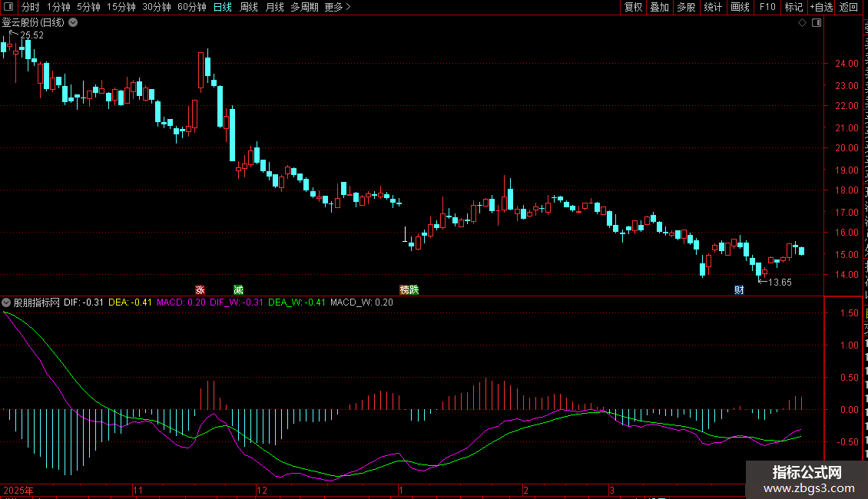The height and width of the screenshot is (499, 868).
Task: Click the 11 month axis marker
Action: pyautogui.click(x=137, y=490)
